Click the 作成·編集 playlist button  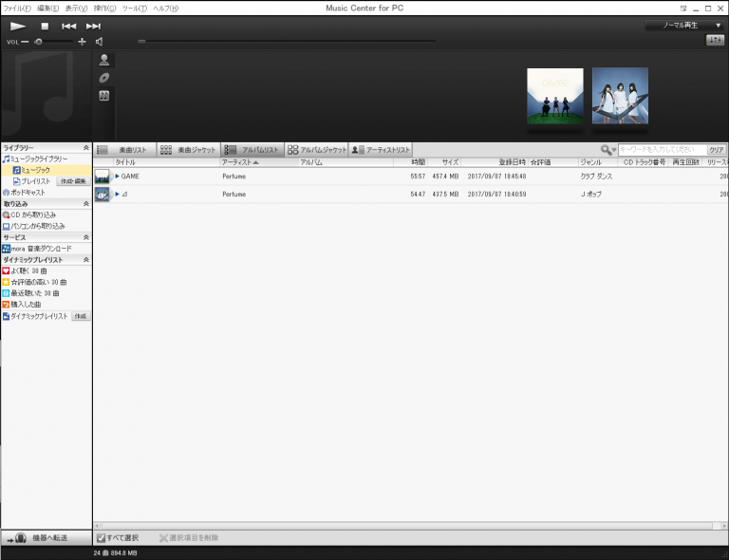pyautogui.click(x=73, y=181)
